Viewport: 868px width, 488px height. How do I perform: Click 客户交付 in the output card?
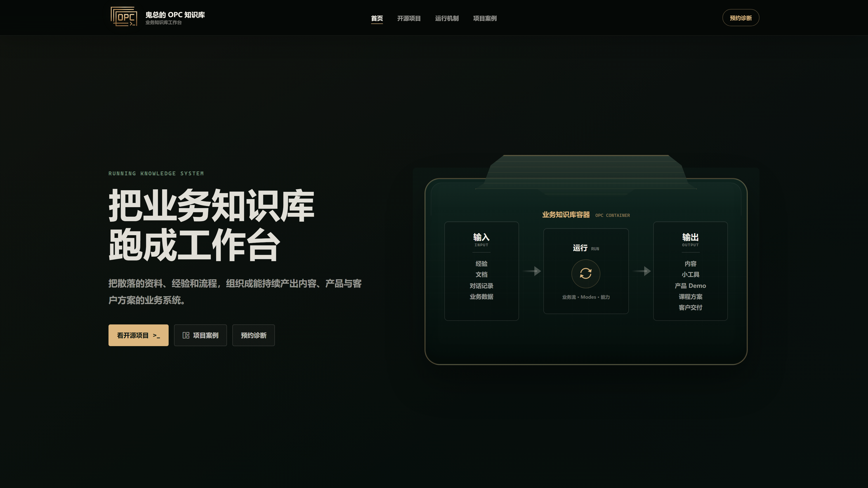pyautogui.click(x=690, y=307)
